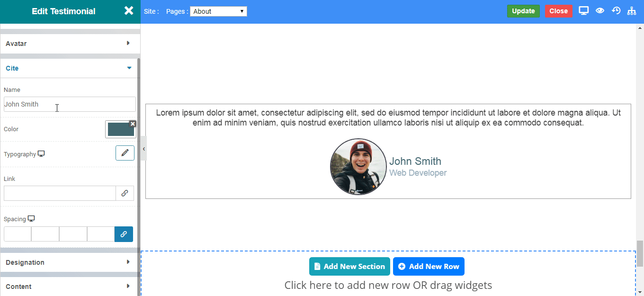Open the revision history icon

point(616,11)
